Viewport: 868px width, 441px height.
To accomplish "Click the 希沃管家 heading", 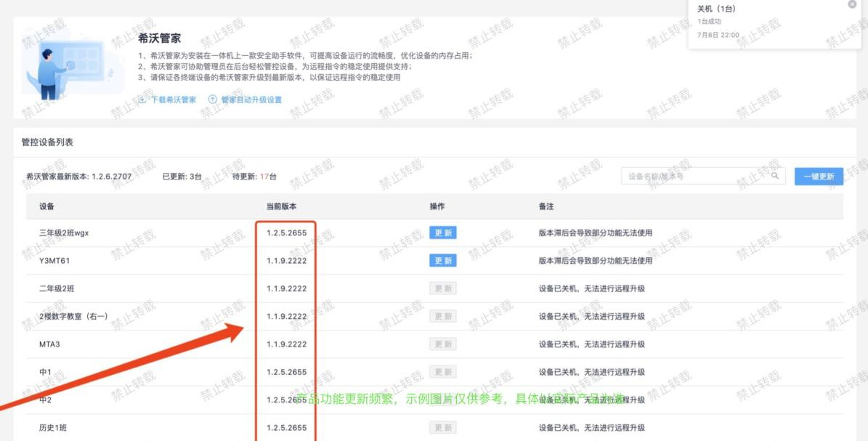I will tap(159, 39).
